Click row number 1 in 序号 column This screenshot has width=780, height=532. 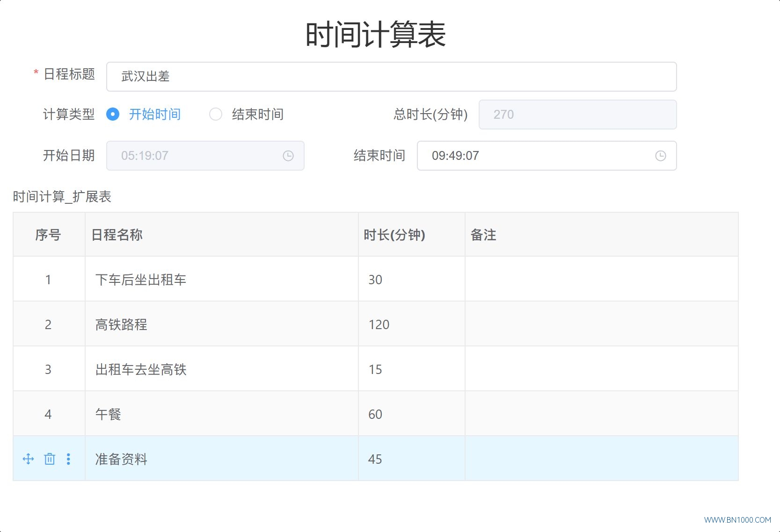tap(48, 280)
